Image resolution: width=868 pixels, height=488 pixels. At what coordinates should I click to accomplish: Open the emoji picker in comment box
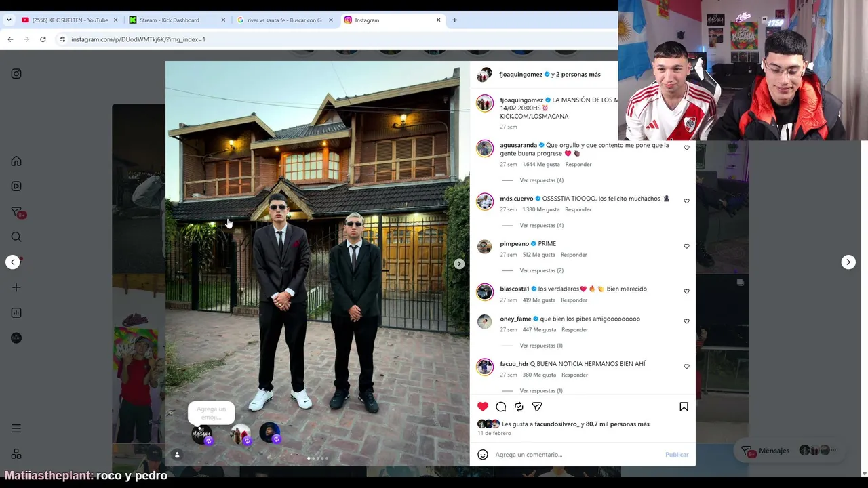483,455
